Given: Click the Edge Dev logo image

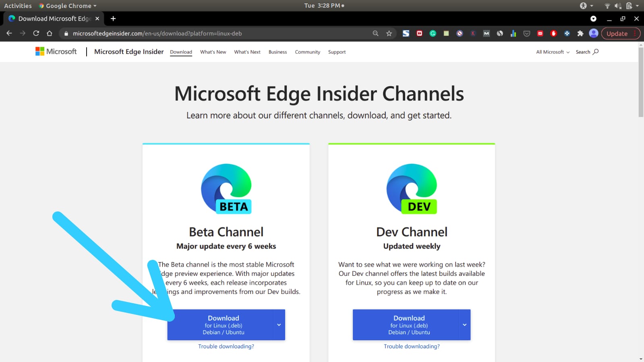Looking at the screenshot, I should tap(412, 189).
